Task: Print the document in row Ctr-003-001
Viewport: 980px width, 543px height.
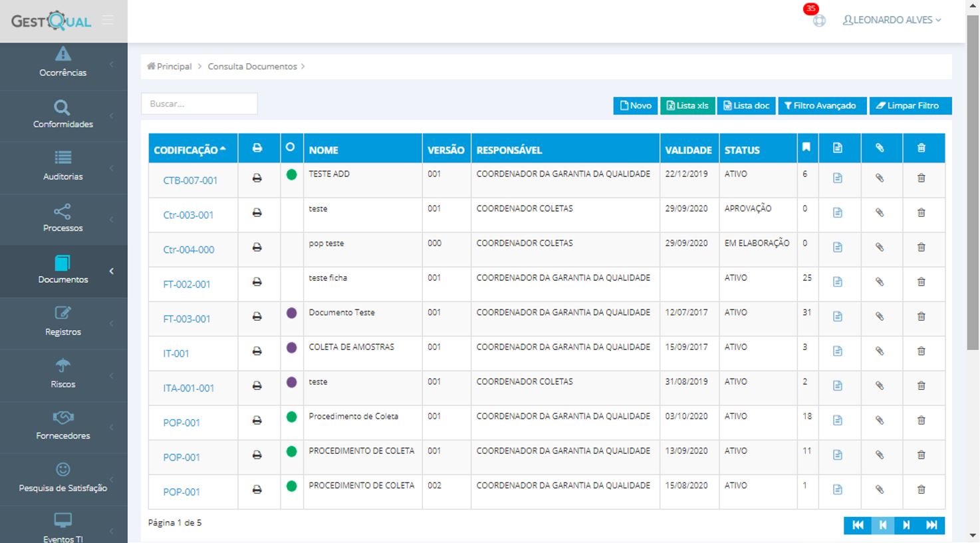Action: (x=257, y=213)
